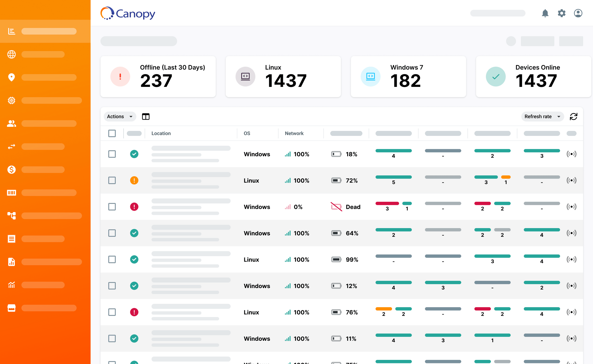Click the refresh arrows icon
Screen dimensions: 593x364
coord(573,117)
